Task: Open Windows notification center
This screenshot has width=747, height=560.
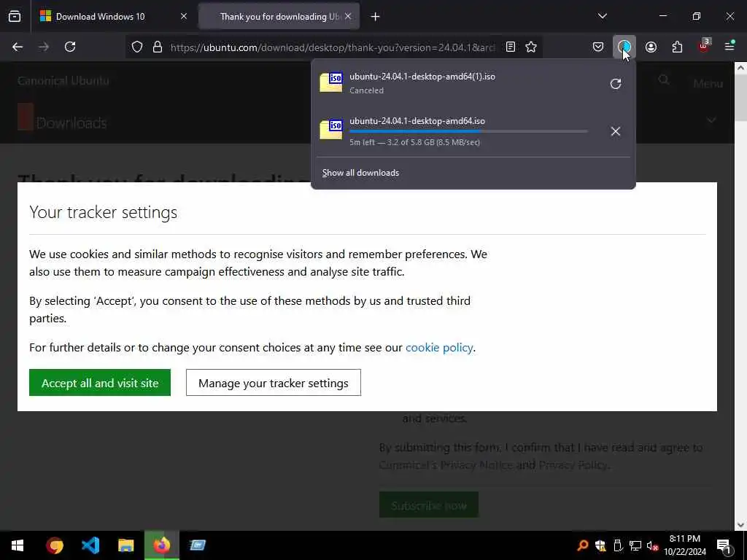Action: point(724,545)
